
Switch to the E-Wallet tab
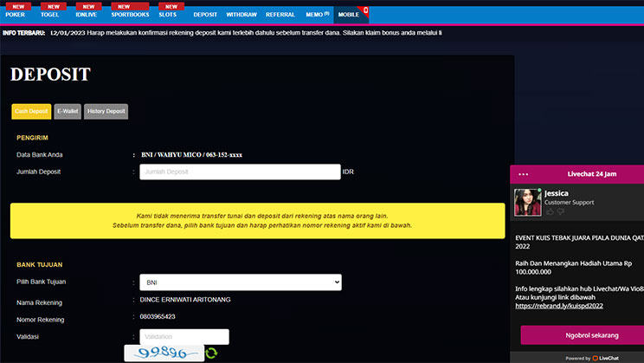(x=68, y=112)
